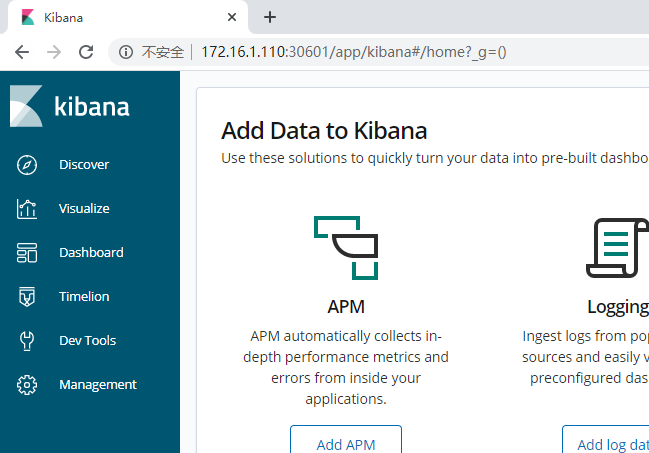
Task: Click the Add APM button
Action: (346, 440)
